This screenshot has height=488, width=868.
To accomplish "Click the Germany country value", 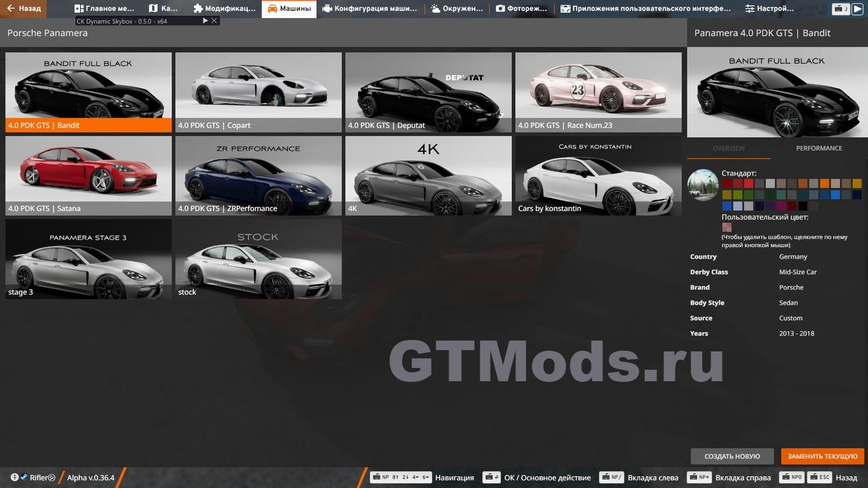I will point(793,257).
